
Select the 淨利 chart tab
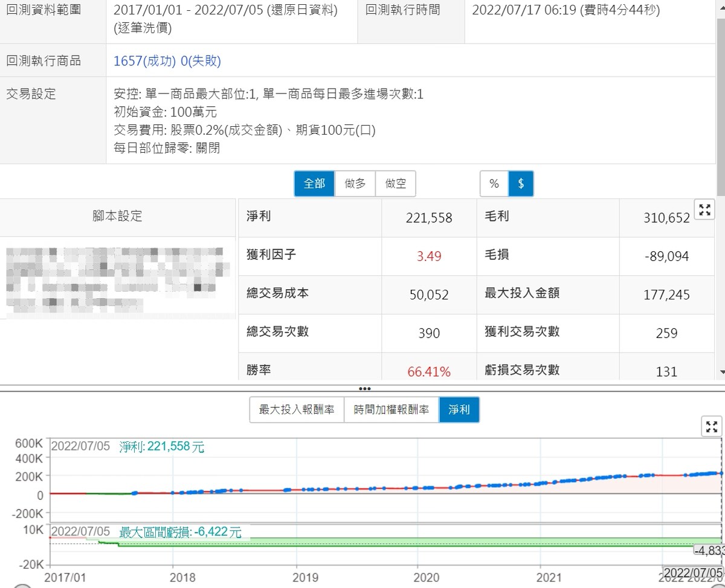[x=459, y=410]
